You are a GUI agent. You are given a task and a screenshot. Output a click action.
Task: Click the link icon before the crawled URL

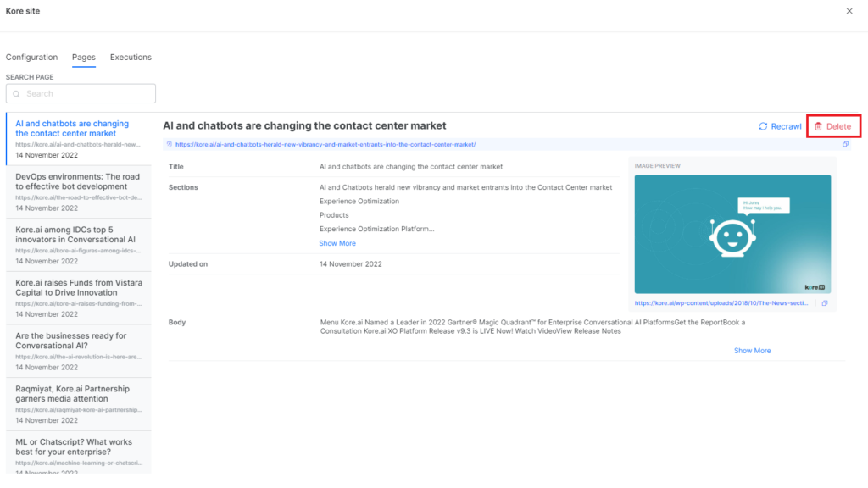(171, 144)
